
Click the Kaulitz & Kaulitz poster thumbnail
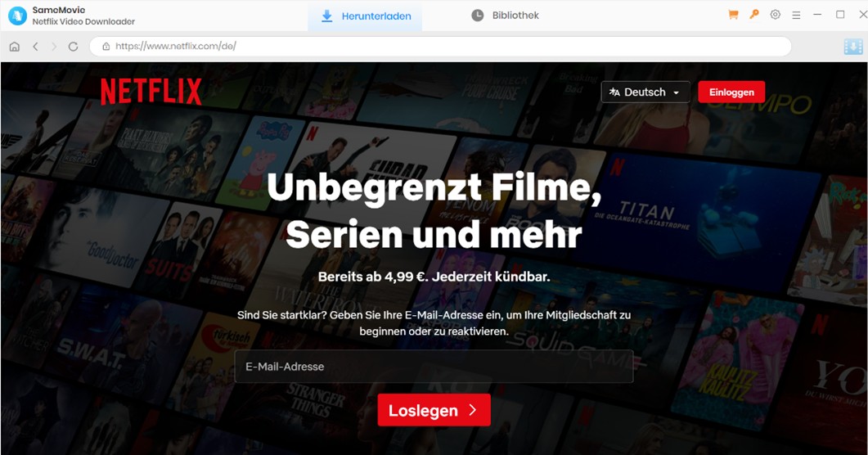[736, 360]
